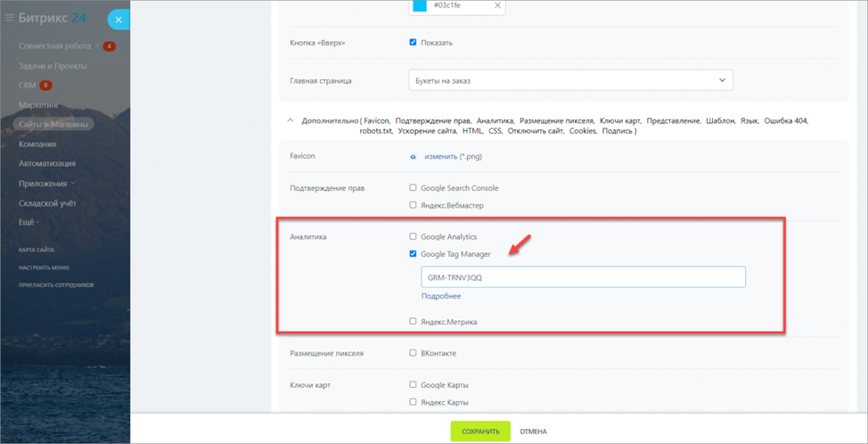Click изменить link for Favicon
The height and width of the screenshot is (444, 868).
440,157
